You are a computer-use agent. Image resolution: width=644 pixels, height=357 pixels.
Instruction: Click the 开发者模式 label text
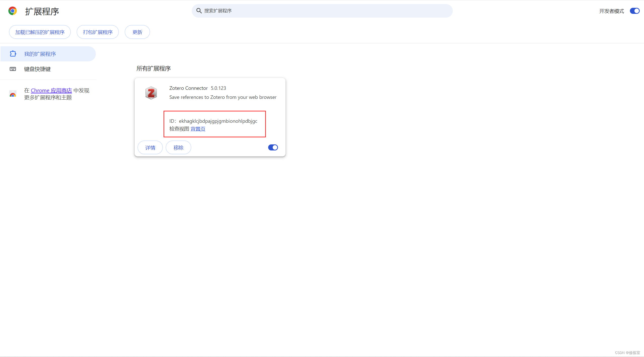click(x=612, y=11)
